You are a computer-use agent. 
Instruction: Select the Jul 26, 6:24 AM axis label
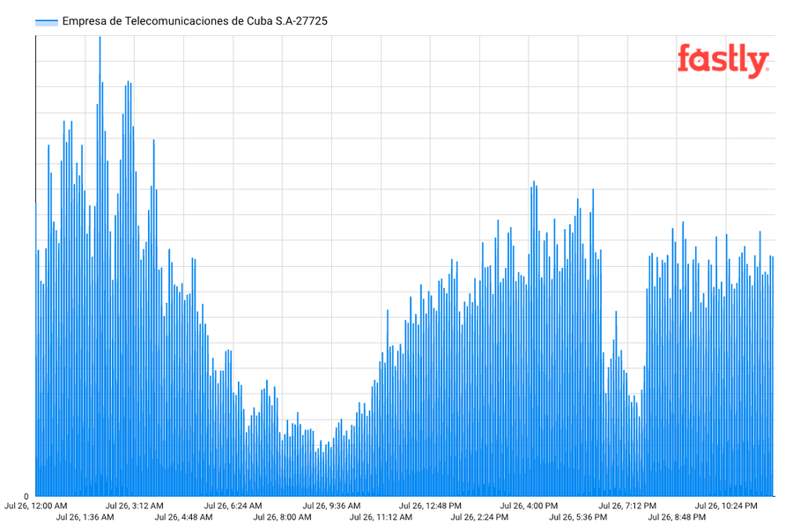tap(233, 506)
